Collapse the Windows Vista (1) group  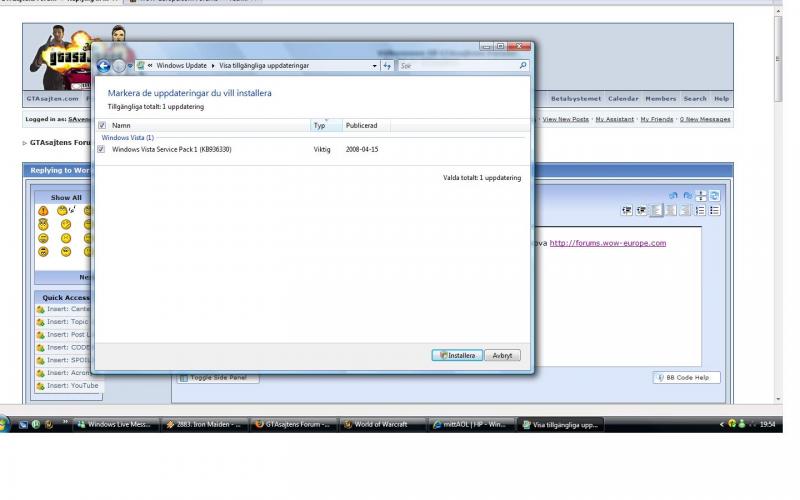128,138
